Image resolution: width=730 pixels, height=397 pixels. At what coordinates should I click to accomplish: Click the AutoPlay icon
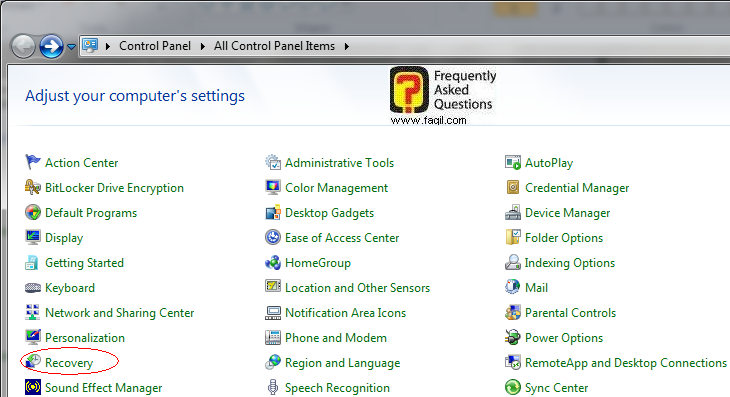pos(513,162)
